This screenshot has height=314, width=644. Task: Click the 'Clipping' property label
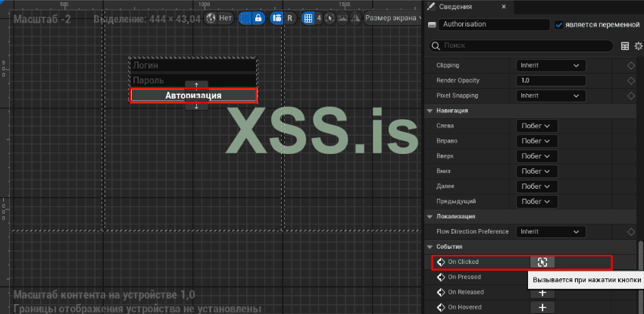tap(448, 65)
